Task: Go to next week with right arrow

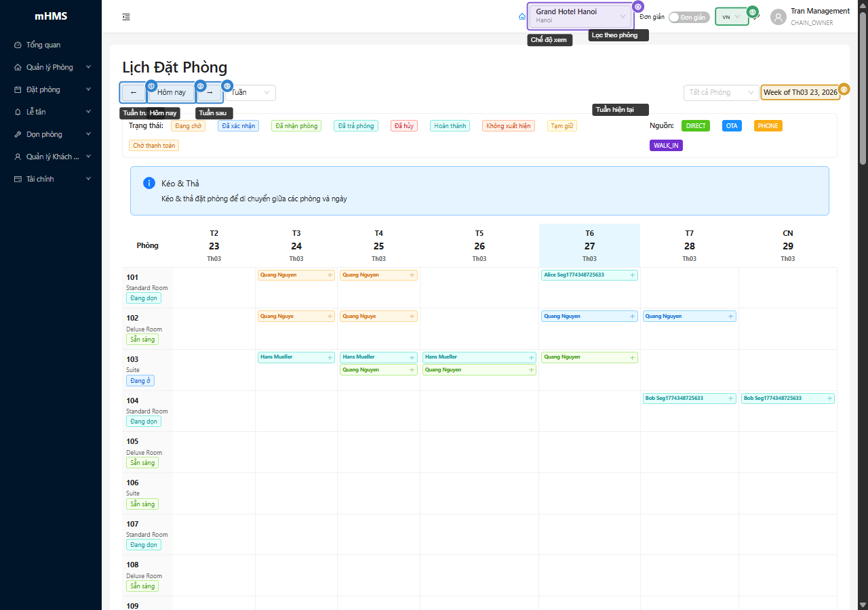Action: pos(210,92)
